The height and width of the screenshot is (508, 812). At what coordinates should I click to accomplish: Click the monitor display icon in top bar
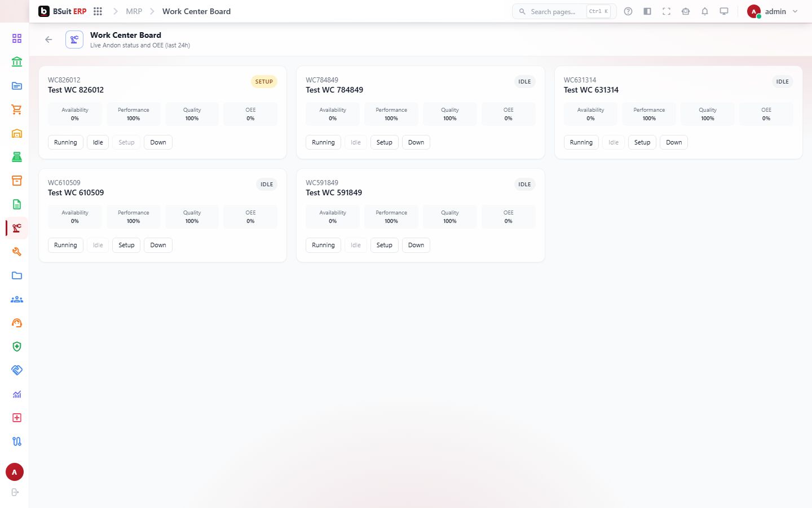724,11
